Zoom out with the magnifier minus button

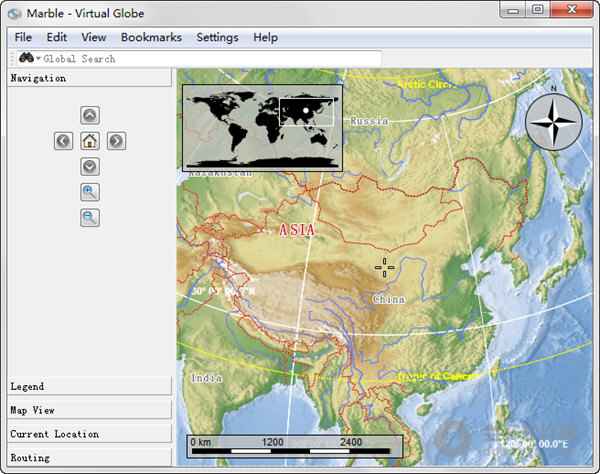pos(90,218)
